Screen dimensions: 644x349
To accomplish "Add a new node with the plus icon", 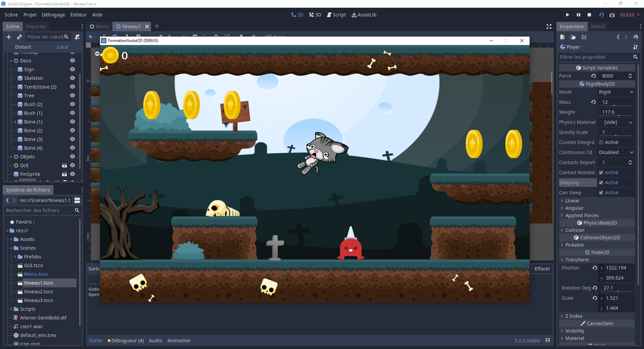I will pyautogui.click(x=9, y=37).
